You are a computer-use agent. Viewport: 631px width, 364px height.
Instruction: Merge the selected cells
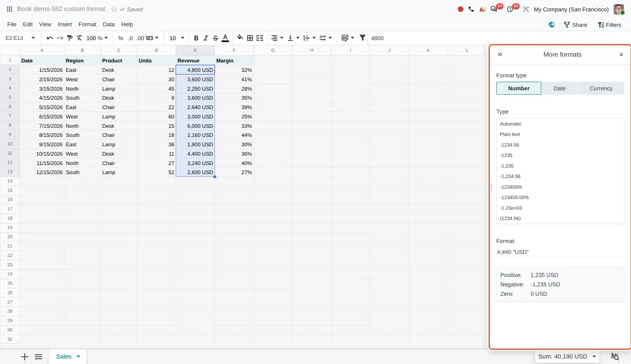tap(259, 38)
